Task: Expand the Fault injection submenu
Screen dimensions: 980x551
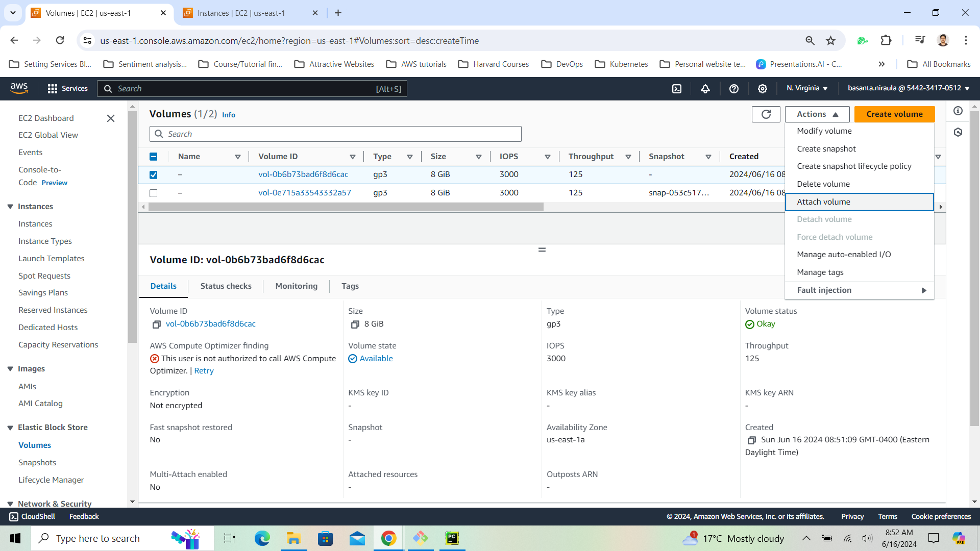Action: tap(860, 290)
